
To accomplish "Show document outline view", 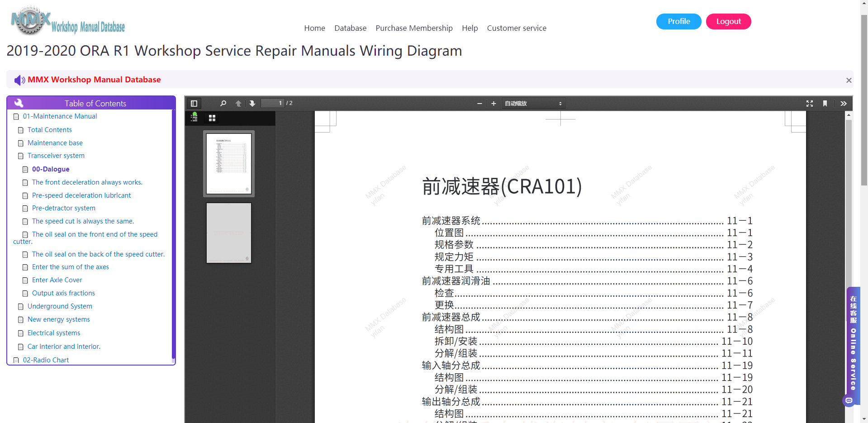I will (194, 118).
